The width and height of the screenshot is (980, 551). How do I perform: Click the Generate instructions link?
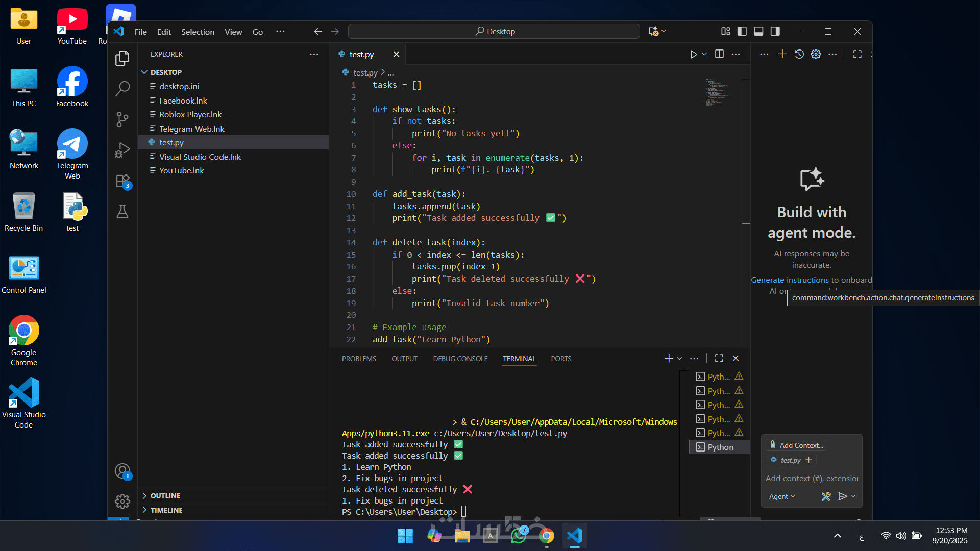tap(789, 280)
